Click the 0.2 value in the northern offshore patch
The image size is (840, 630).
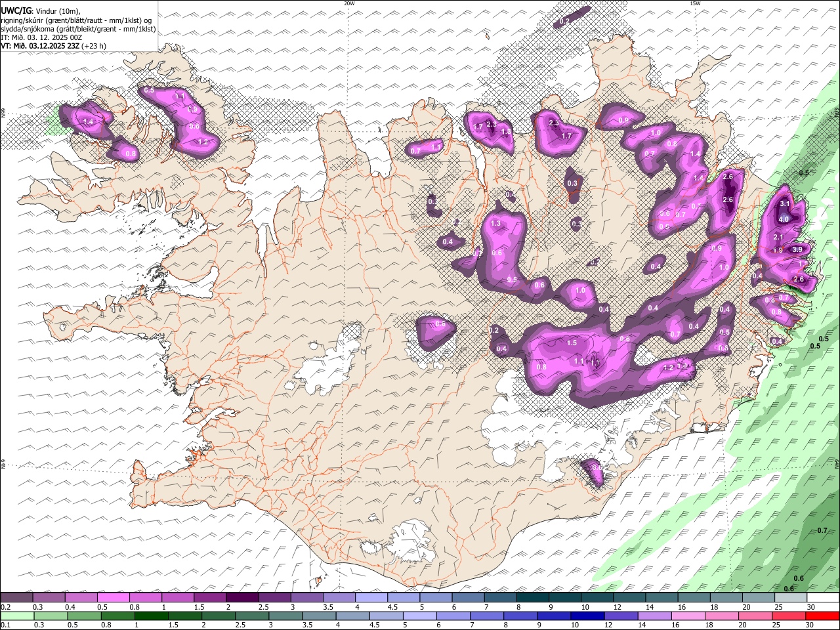click(564, 22)
